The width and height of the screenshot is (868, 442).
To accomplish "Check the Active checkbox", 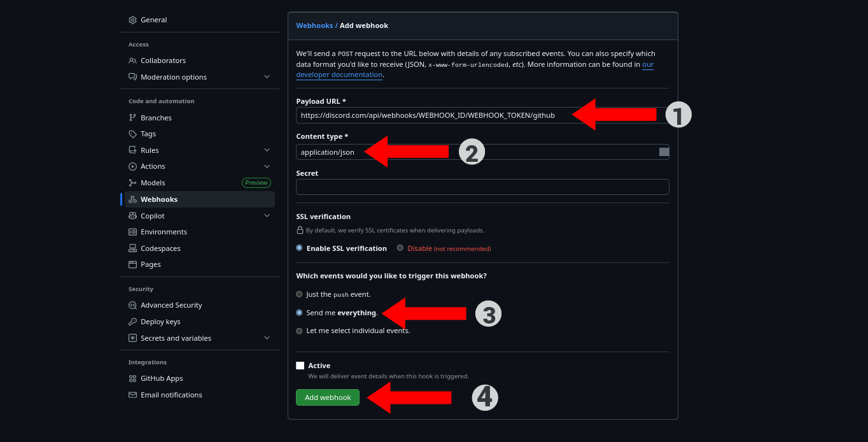I will [x=300, y=366].
